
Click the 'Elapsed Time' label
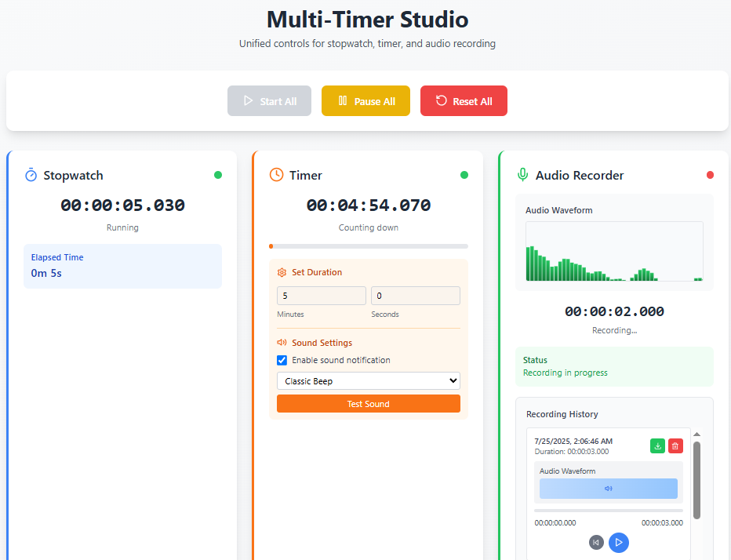[x=57, y=257]
